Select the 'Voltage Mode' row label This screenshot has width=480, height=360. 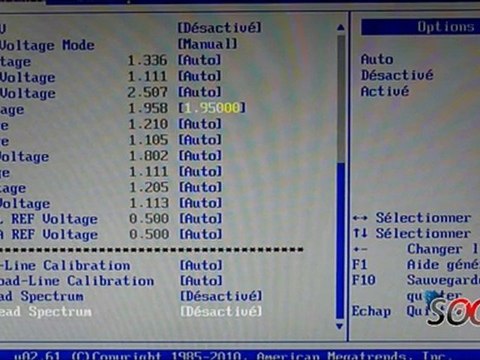pos(47,45)
